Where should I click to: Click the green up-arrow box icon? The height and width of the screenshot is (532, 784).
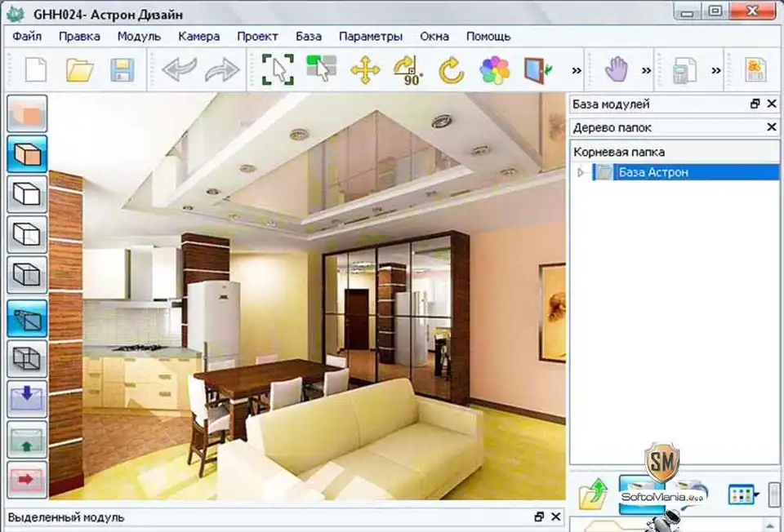27,440
